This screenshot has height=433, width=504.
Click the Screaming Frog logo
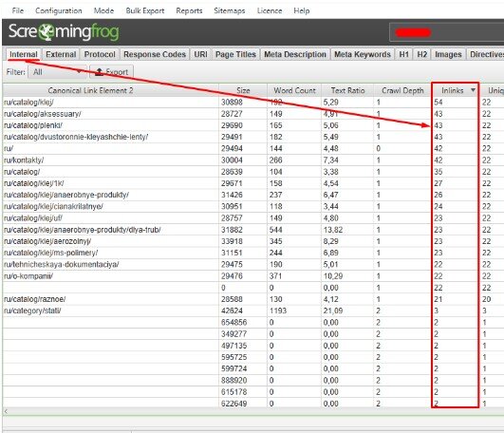[x=64, y=32]
